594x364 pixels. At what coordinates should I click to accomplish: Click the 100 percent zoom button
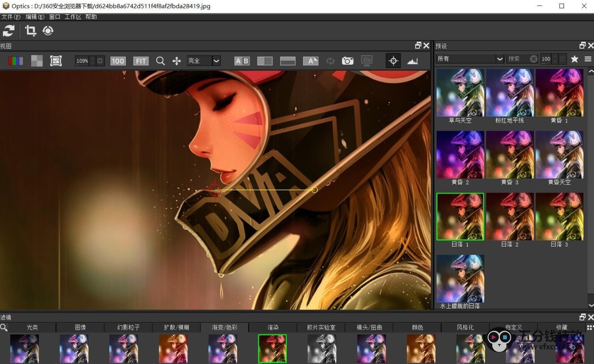coord(118,61)
